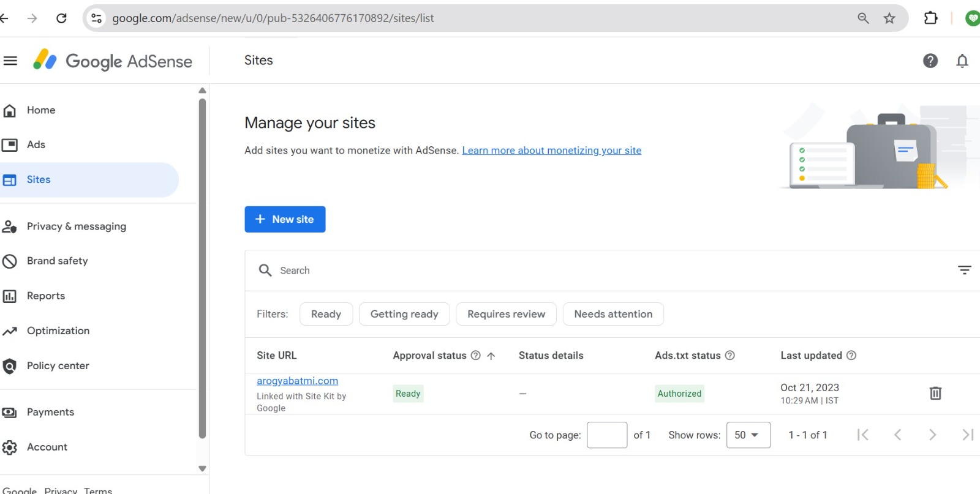Click the Privacy & messaging sidebar icon

click(9, 226)
